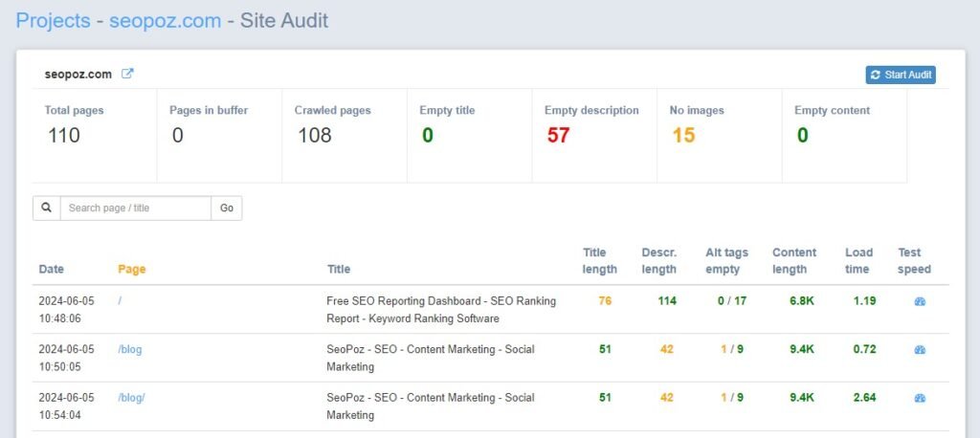Click description length value 114

click(x=667, y=300)
